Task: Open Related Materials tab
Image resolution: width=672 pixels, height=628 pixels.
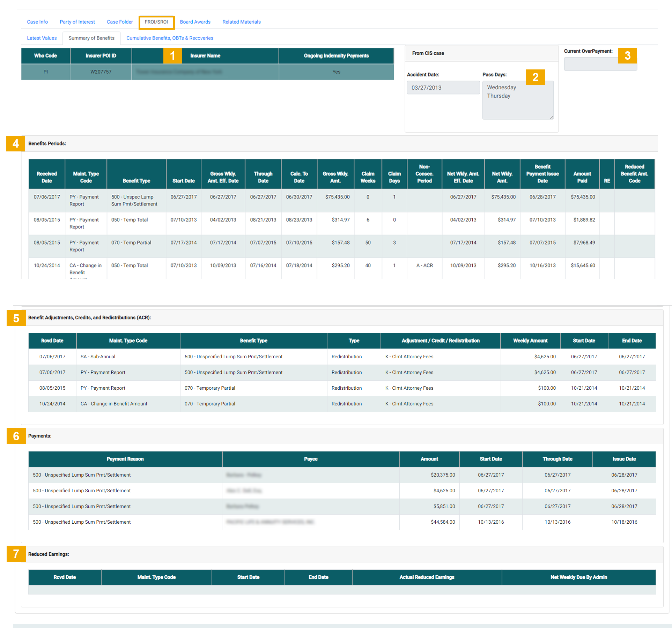Action: (242, 22)
